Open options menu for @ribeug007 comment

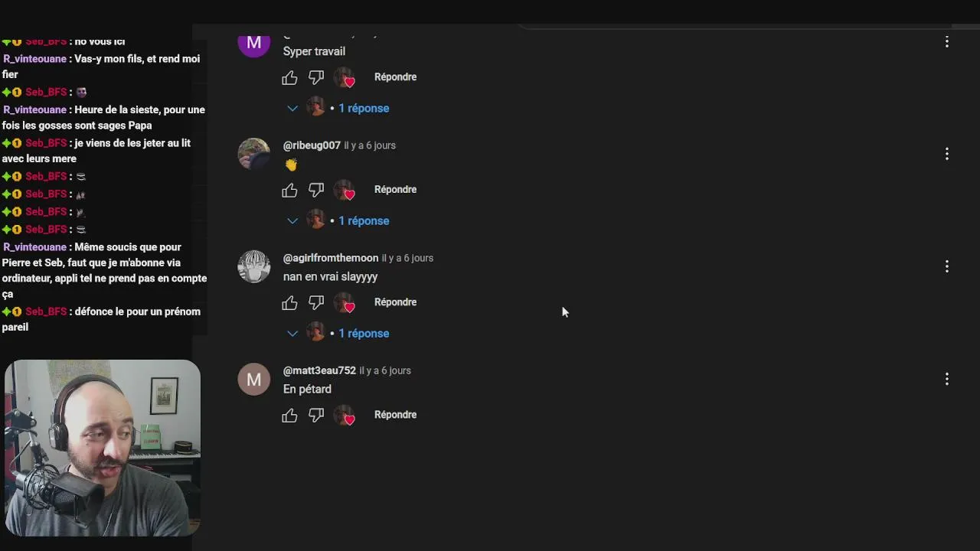[x=947, y=154]
